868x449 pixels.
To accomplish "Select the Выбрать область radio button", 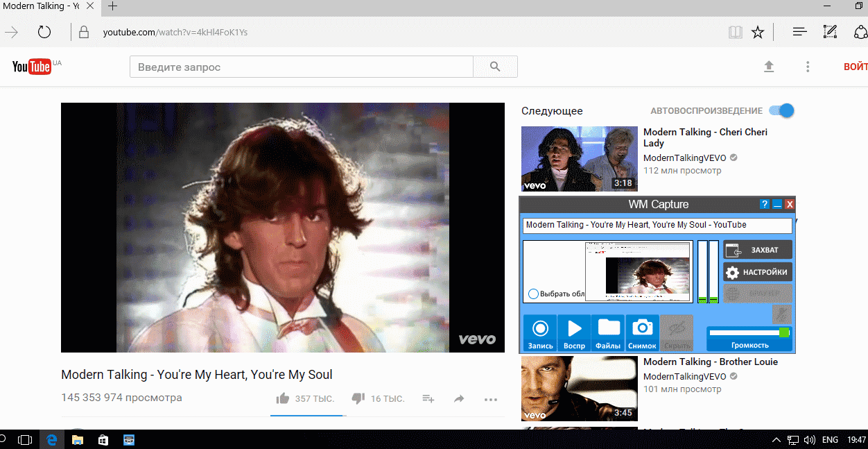I will tap(533, 294).
